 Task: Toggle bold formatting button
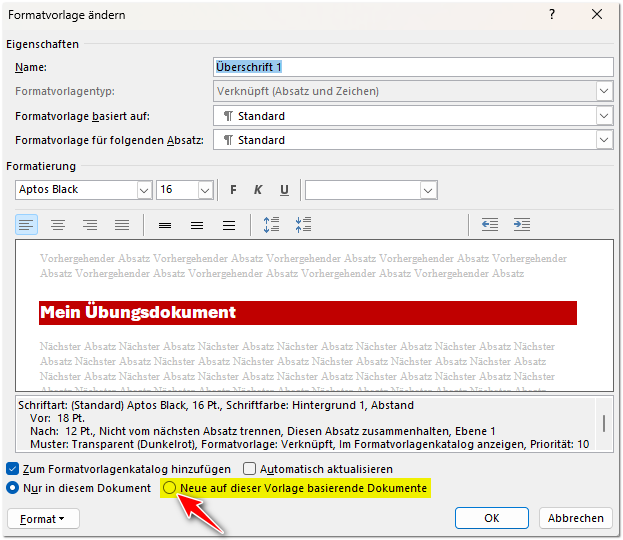[233, 190]
